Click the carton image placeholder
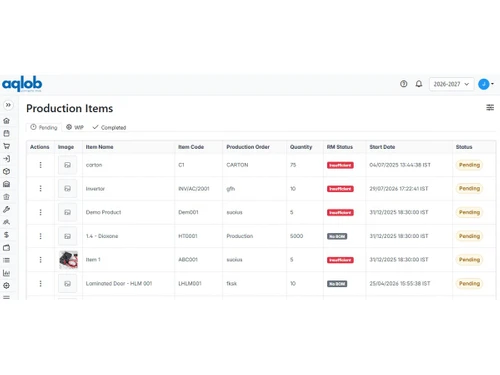 [67, 165]
